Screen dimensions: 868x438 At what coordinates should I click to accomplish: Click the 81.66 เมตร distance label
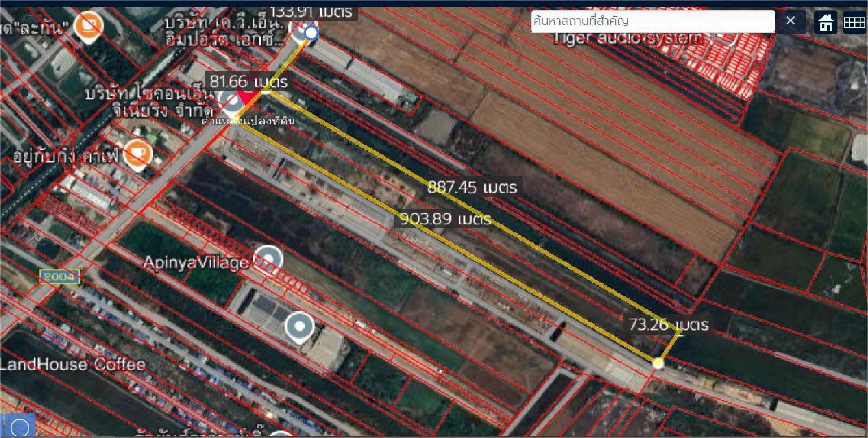(x=249, y=81)
